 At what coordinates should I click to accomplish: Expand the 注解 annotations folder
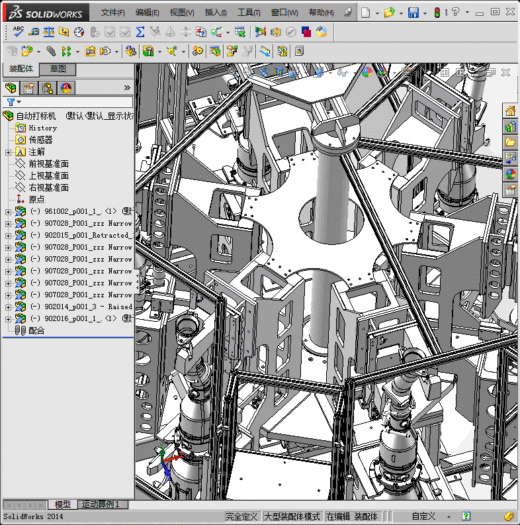click(8, 152)
